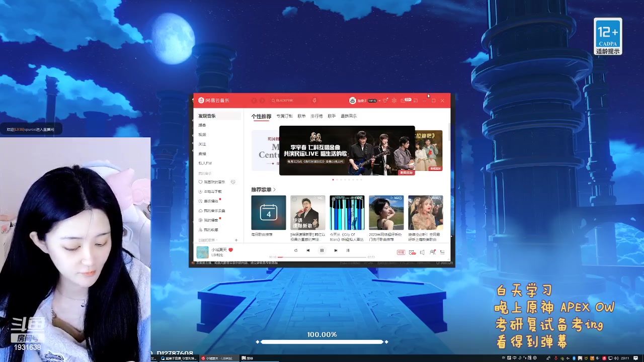Click the 小城夏天 taskbar button
This screenshot has width=644, height=362.
coord(220,358)
